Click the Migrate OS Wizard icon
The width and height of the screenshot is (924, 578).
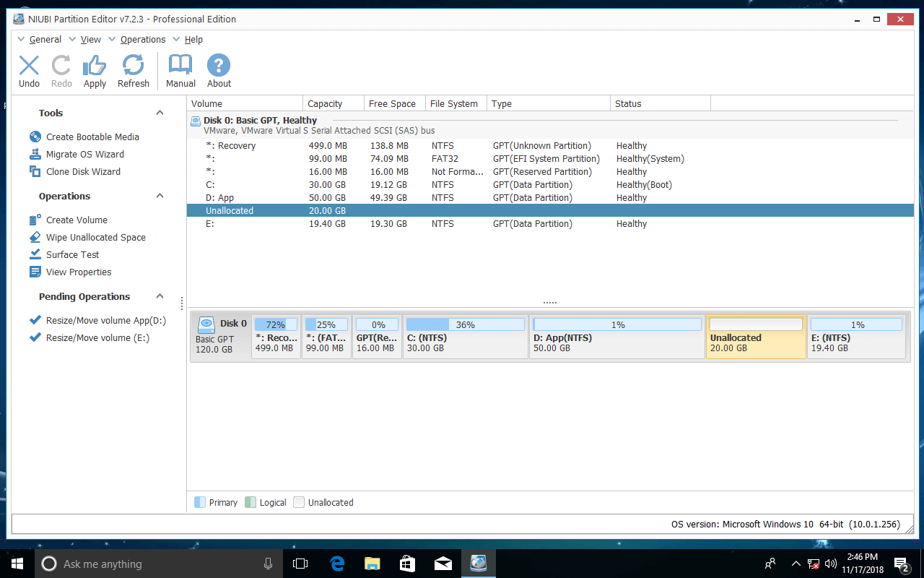[x=35, y=154]
